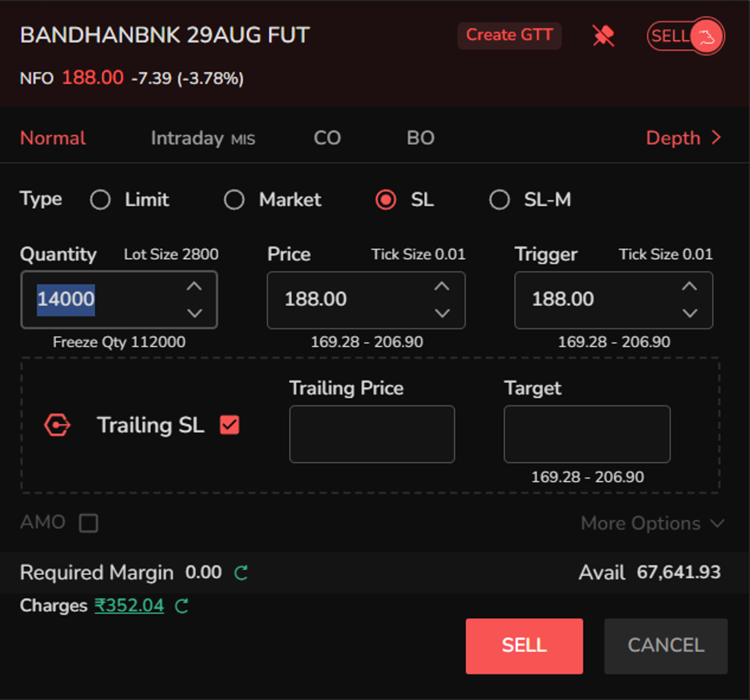Image resolution: width=750 pixels, height=700 pixels.
Task: Click the Avail 67,641.93 balance
Action: (649, 572)
